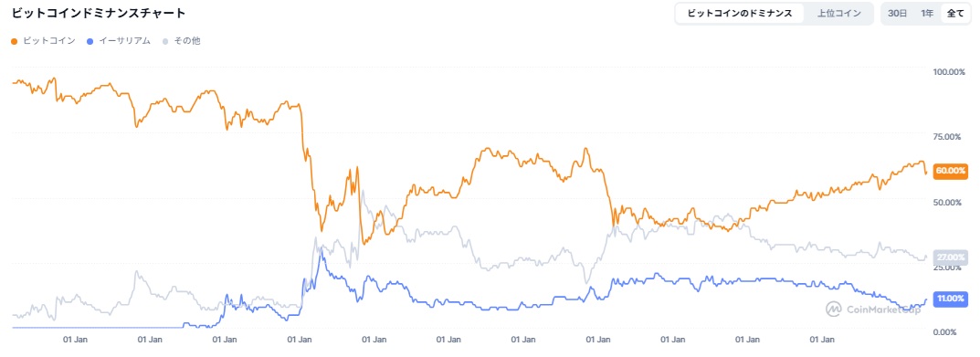Click the 50.00% y-axis label

pos(948,203)
